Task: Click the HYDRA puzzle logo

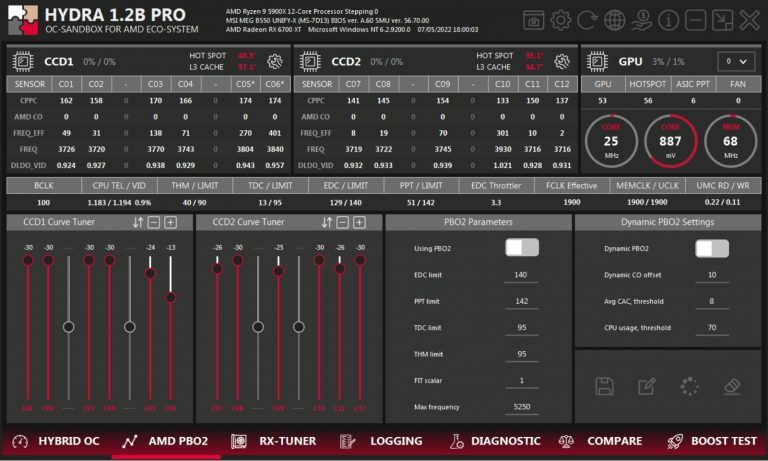Action: pos(23,21)
